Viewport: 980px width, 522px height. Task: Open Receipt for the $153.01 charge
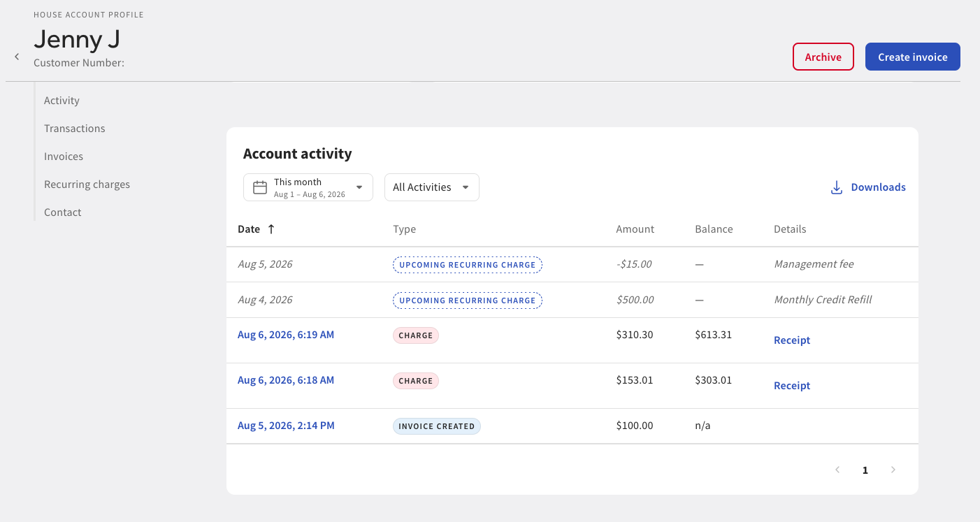tap(792, 386)
